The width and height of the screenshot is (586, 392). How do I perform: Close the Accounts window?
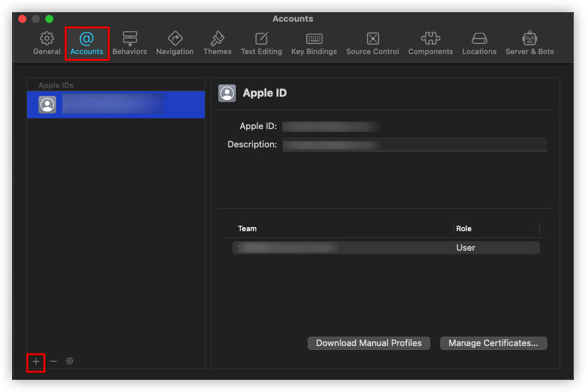coord(22,19)
